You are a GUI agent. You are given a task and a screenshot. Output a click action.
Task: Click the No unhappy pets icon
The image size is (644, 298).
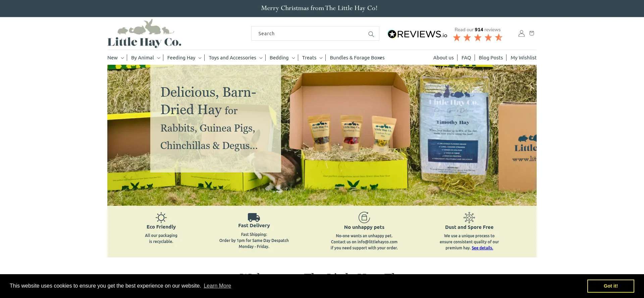point(364,217)
